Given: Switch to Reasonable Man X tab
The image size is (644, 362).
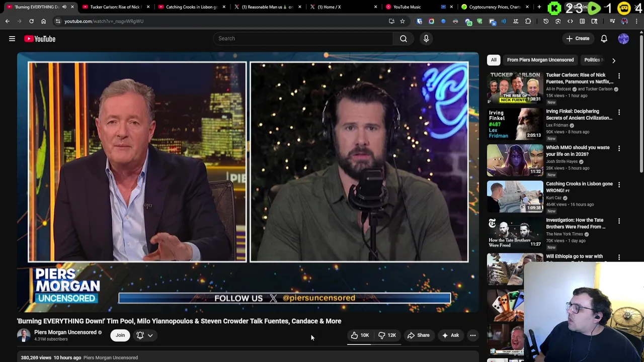Looking at the screenshot, I should pos(267,7).
